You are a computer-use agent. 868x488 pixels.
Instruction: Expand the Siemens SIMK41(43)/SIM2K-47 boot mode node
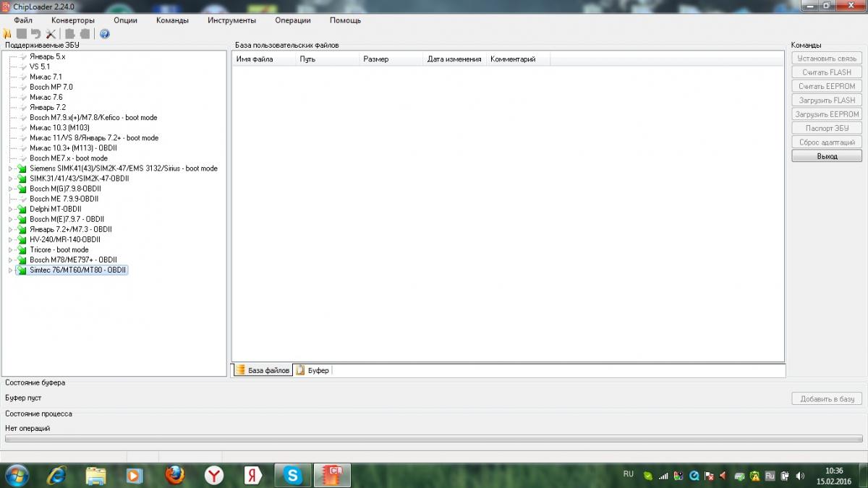[10, 168]
